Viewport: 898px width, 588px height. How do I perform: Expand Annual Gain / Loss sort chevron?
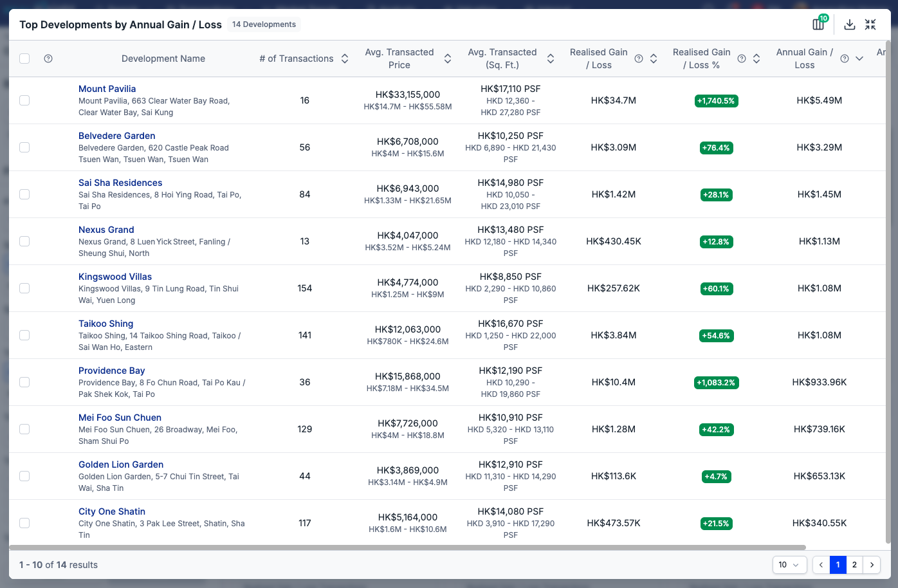(x=859, y=59)
